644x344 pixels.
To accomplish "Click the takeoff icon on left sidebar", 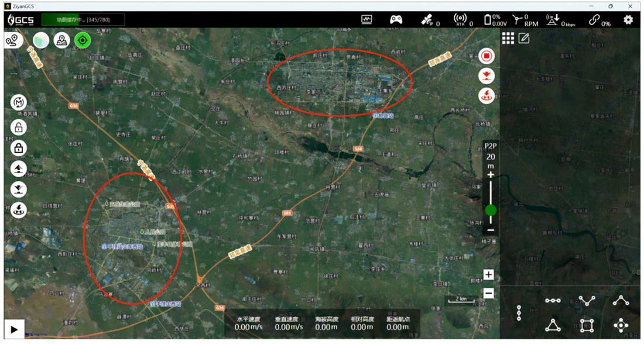I will (19, 168).
